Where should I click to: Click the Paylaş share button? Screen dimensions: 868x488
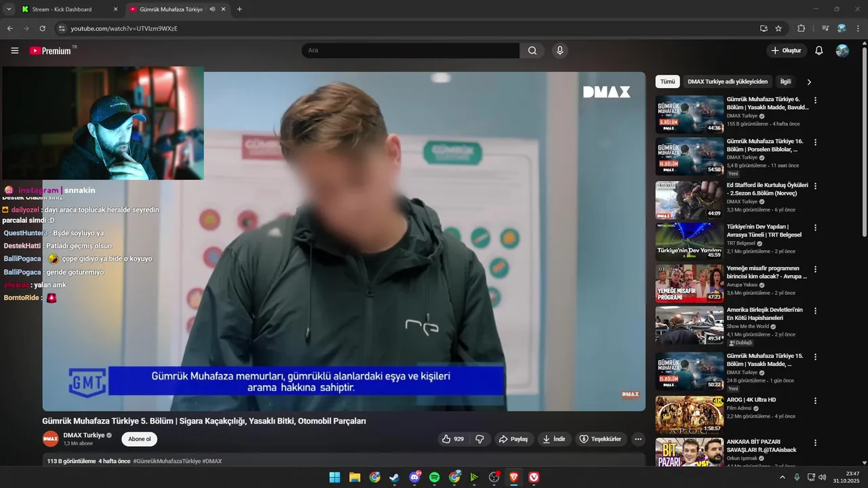click(513, 439)
